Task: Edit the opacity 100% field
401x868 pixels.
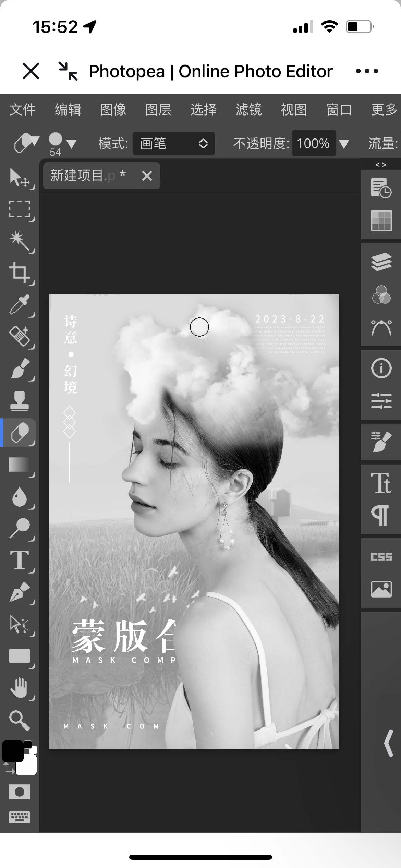Action: (314, 143)
